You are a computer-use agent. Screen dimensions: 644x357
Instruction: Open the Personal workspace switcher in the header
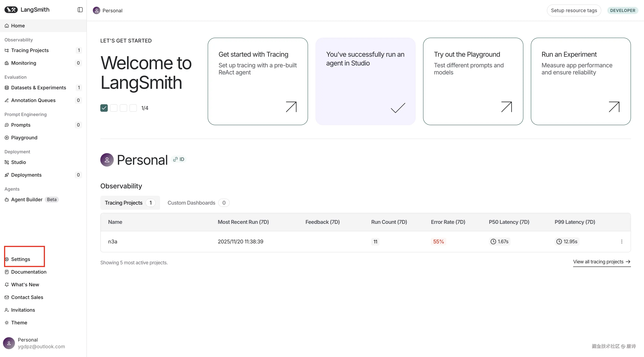[108, 10]
